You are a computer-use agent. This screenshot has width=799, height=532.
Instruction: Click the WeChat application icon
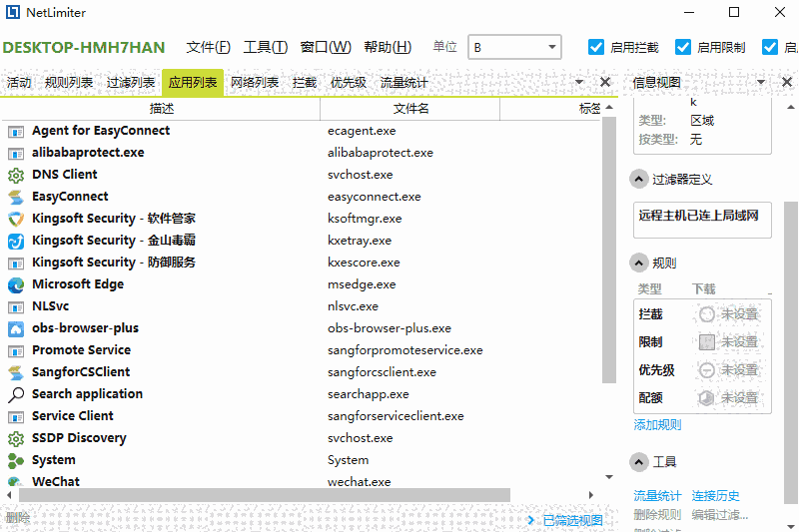click(16, 482)
